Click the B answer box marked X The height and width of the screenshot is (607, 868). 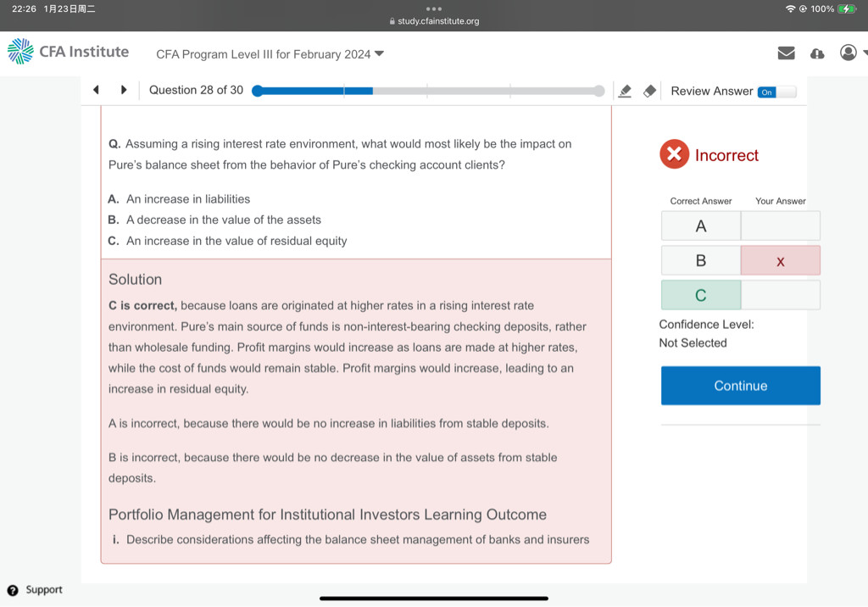click(x=780, y=261)
